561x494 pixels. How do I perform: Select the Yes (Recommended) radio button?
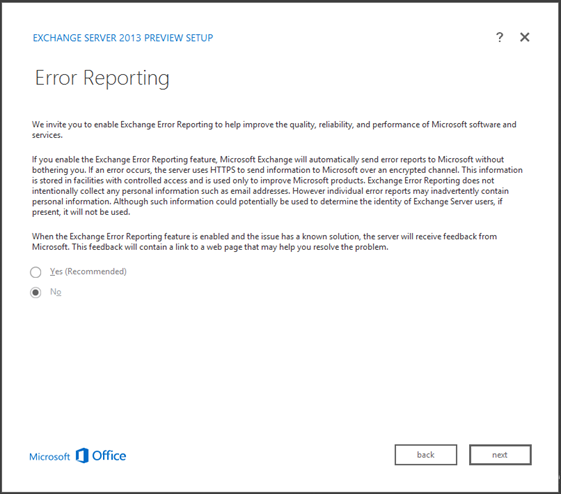click(35, 272)
